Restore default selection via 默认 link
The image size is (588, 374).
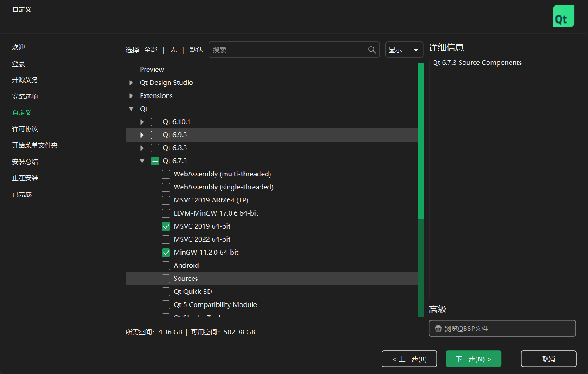click(196, 50)
